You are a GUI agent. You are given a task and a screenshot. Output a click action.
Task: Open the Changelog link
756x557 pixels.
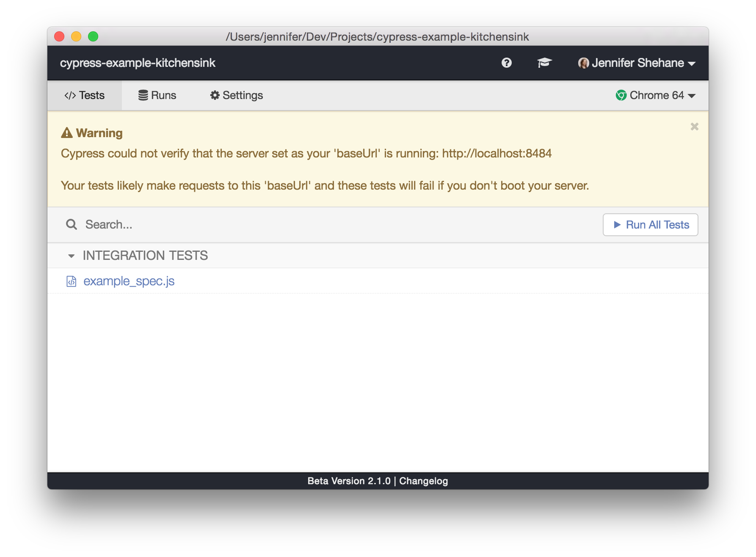(423, 481)
